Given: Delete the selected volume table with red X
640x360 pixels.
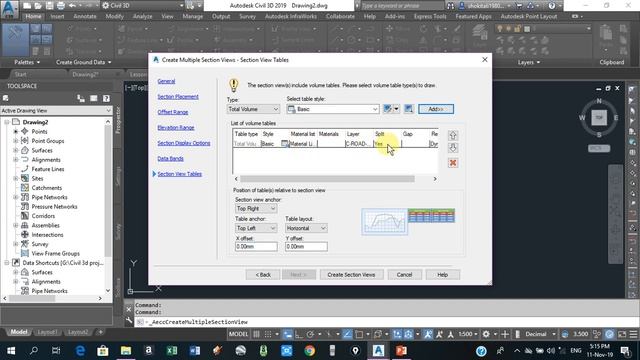Looking at the screenshot, I should [453, 163].
